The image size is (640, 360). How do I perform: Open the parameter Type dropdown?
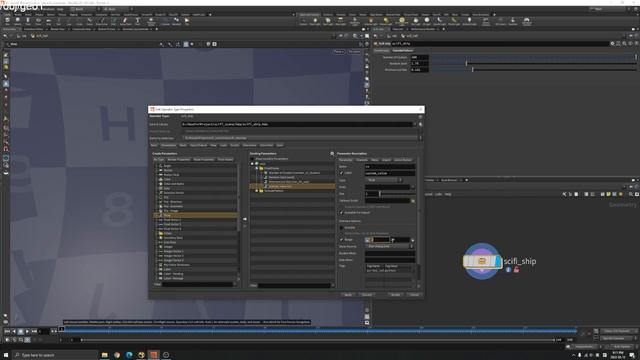[384, 180]
